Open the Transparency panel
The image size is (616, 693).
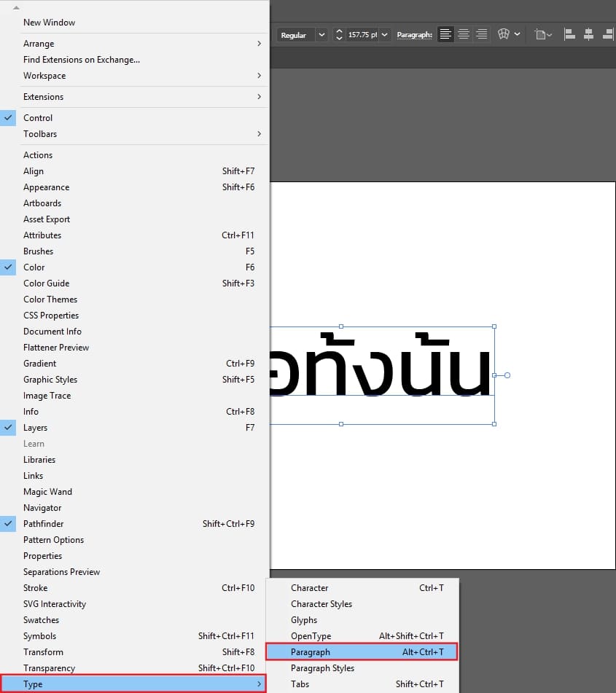click(x=134, y=668)
